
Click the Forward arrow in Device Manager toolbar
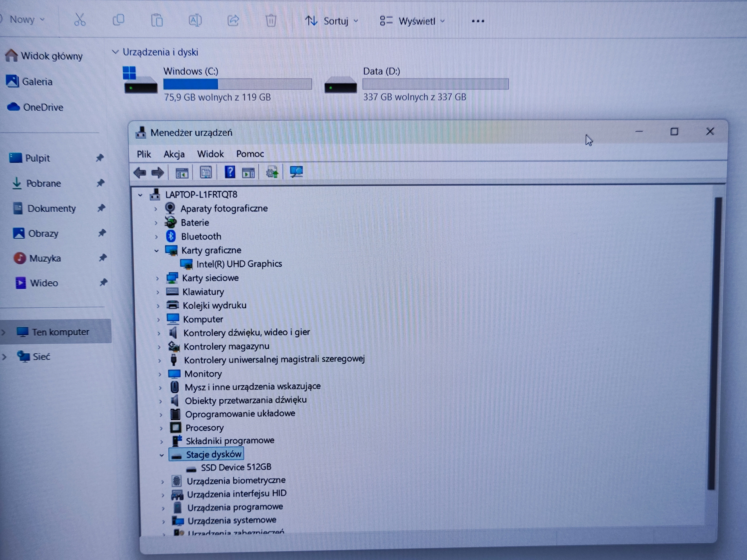(x=157, y=173)
